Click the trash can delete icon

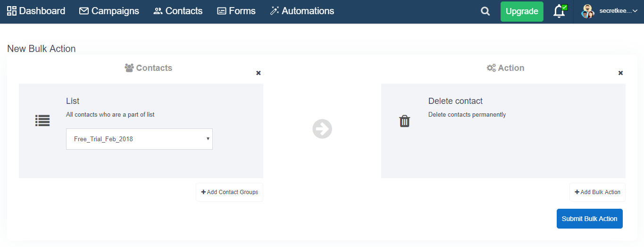(405, 121)
